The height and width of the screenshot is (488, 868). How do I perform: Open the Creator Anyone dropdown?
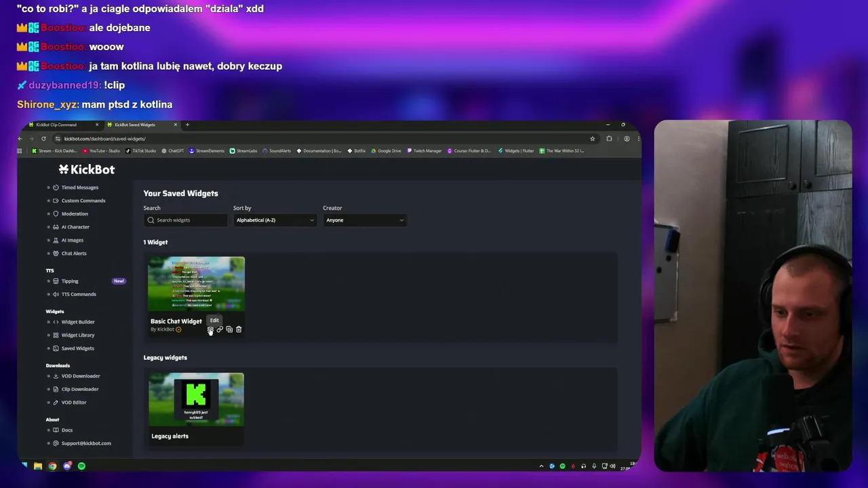[x=364, y=220]
